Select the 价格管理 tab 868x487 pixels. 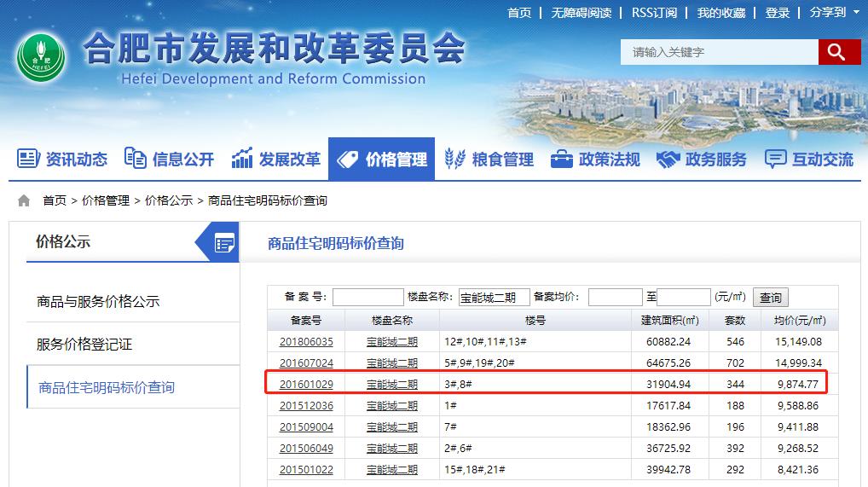(x=381, y=159)
